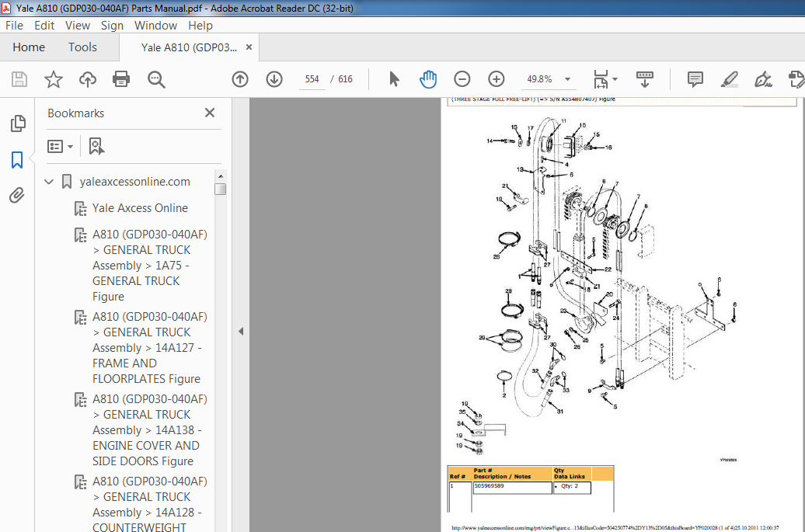The image size is (805, 532).
Task: Open the Sign menu
Action: pos(112,25)
